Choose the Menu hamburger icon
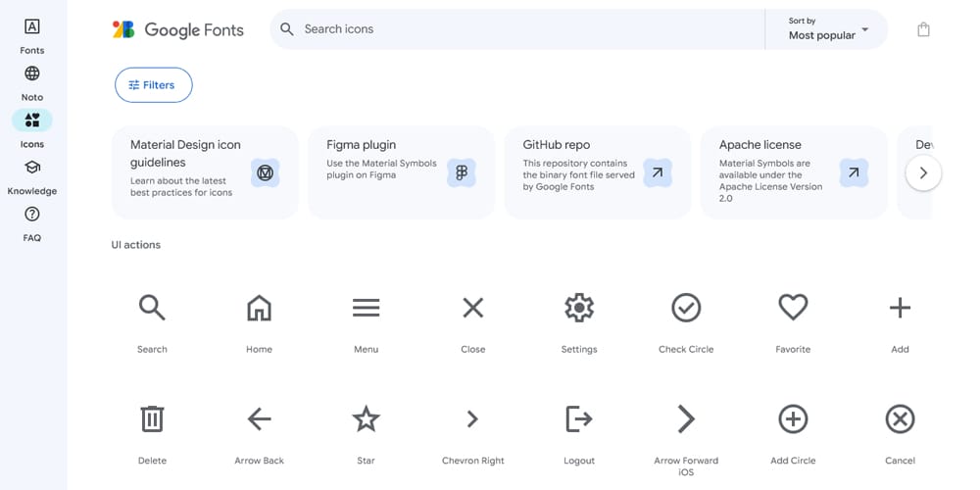980x490 pixels. [x=366, y=308]
